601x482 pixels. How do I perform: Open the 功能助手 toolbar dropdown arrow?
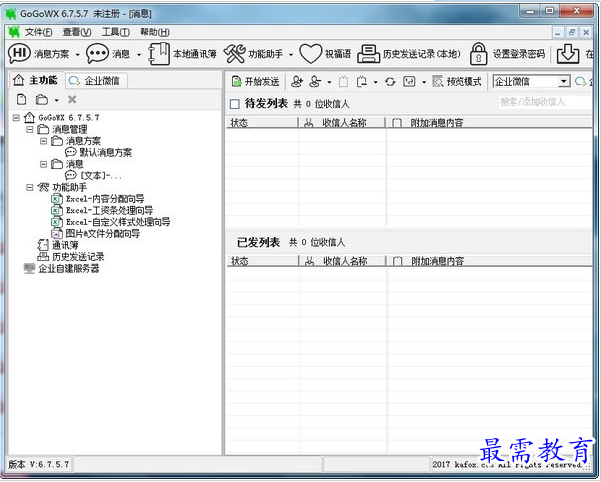click(291, 55)
